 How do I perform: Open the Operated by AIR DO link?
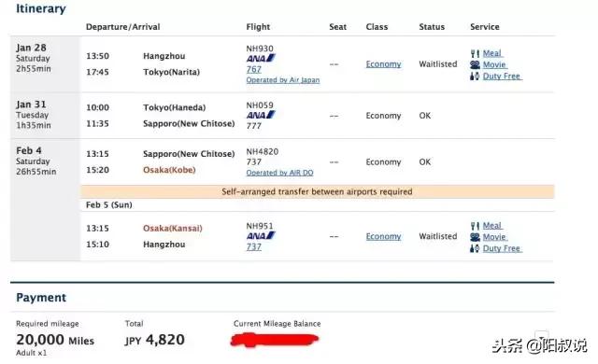pyautogui.click(x=280, y=173)
